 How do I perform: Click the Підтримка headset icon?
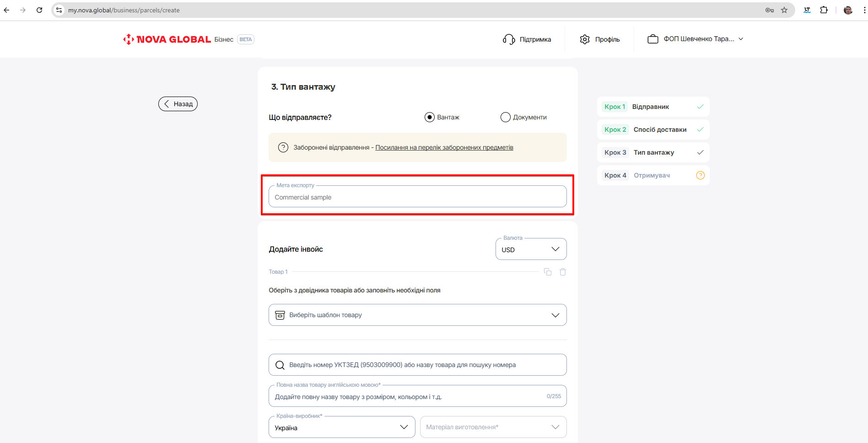(x=509, y=39)
